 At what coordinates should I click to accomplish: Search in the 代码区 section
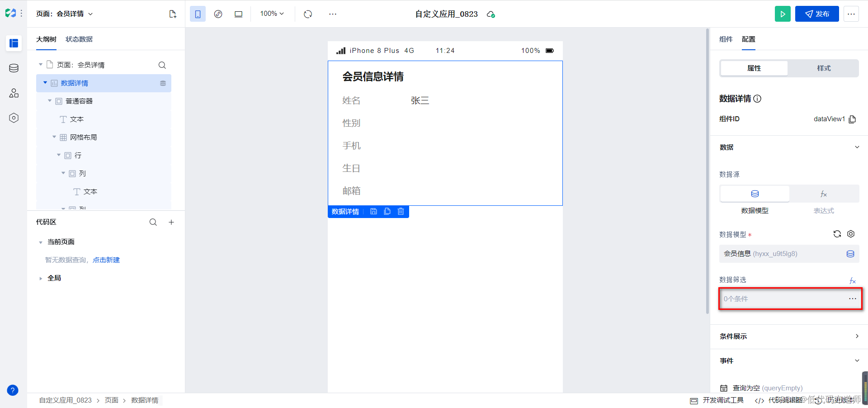pyautogui.click(x=153, y=222)
